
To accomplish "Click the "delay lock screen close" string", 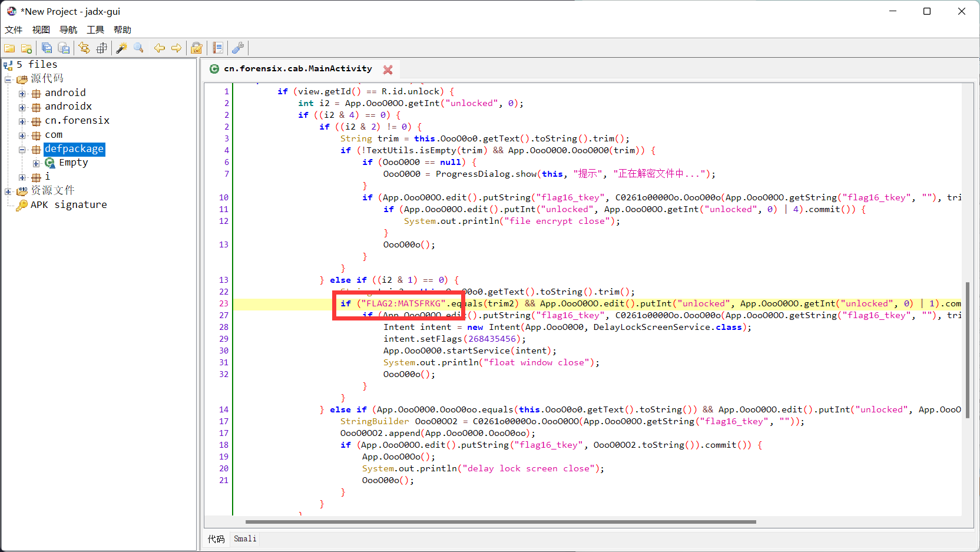I will [x=528, y=468].
